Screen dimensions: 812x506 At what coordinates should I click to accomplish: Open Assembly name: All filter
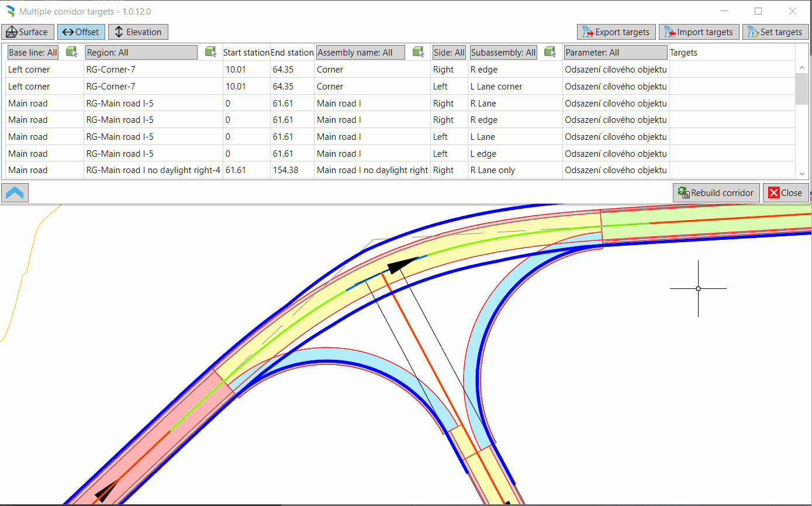point(361,53)
